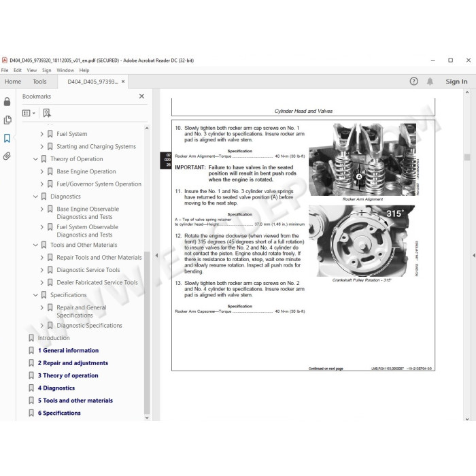476x476 pixels.
Task: Collapse the Specifications bookmark group
Action: 35,294
